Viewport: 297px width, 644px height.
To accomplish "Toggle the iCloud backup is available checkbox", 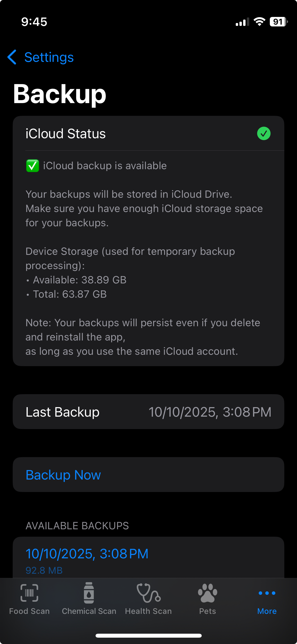I will tap(32, 165).
